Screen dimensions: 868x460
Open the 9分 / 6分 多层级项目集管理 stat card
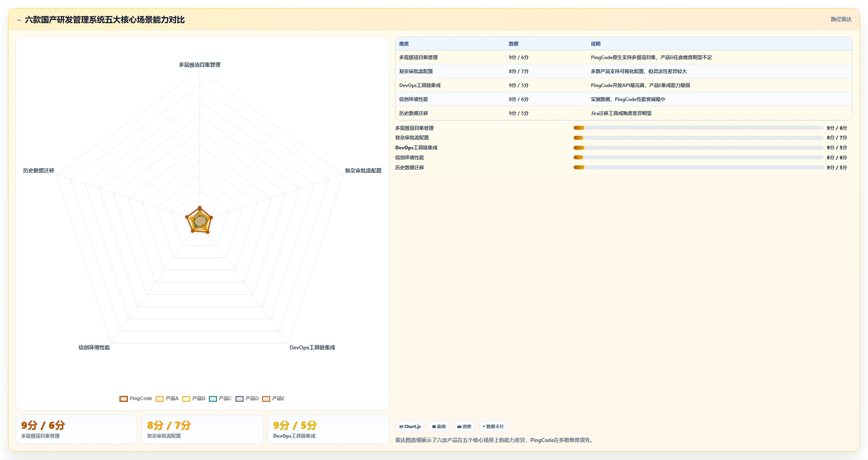(x=76, y=429)
